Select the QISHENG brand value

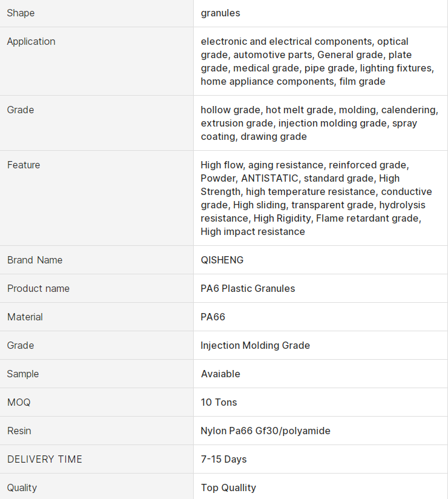(222, 260)
